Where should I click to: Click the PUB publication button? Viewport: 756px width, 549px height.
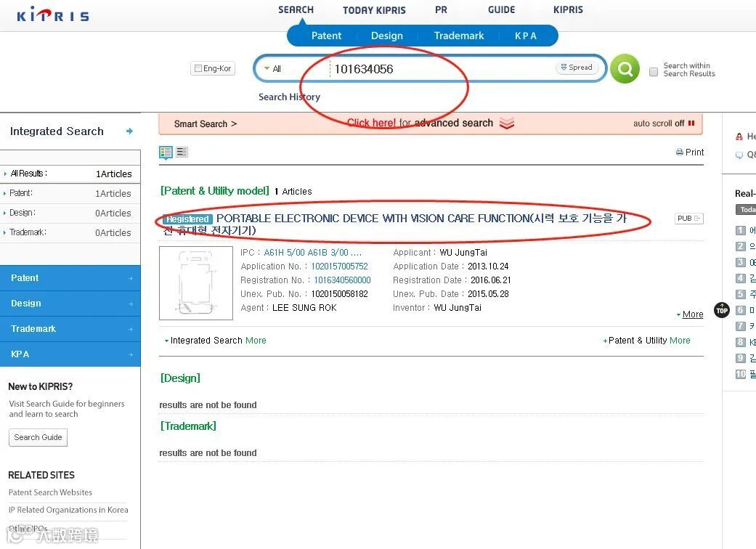pyautogui.click(x=688, y=219)
